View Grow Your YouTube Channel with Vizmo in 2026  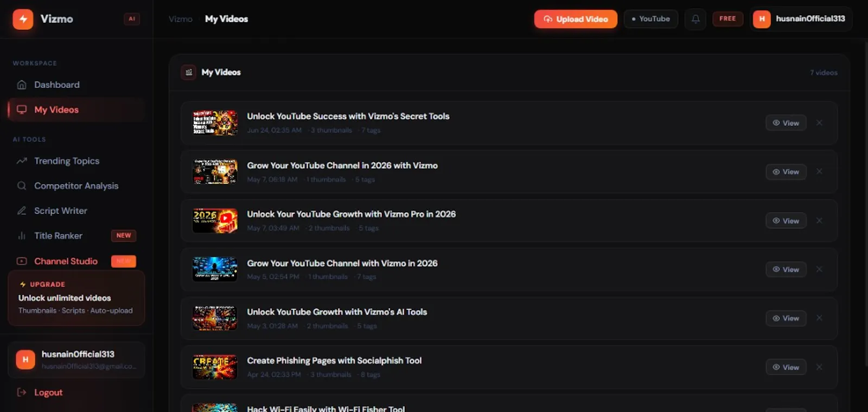click(786, 270)
